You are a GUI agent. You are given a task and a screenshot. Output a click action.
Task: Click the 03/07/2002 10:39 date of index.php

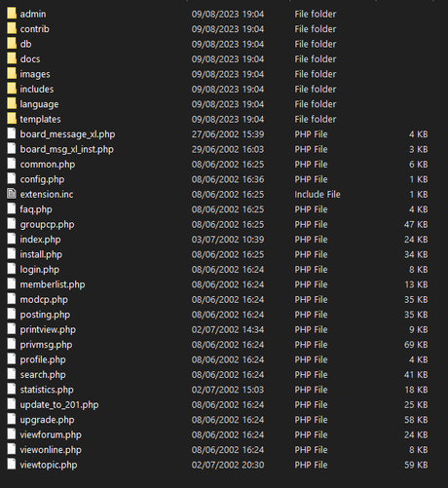click(228, 240)
